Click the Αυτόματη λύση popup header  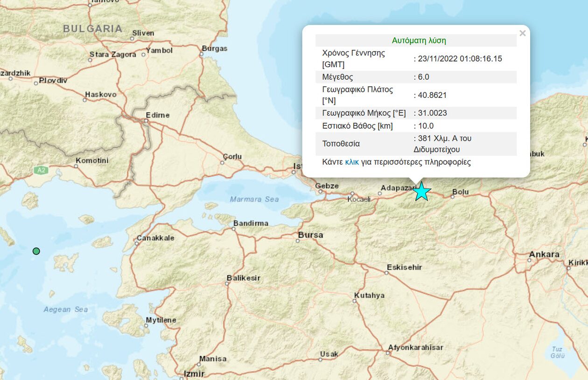[419, 41]
